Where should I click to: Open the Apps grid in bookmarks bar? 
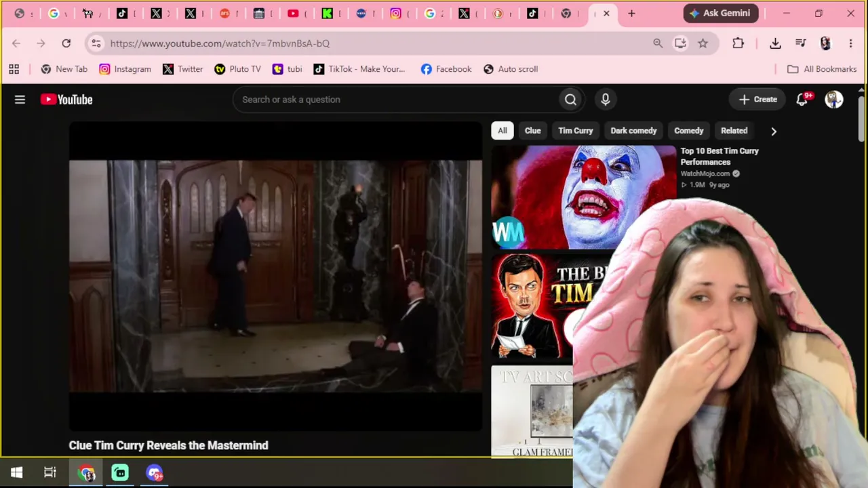14,69
